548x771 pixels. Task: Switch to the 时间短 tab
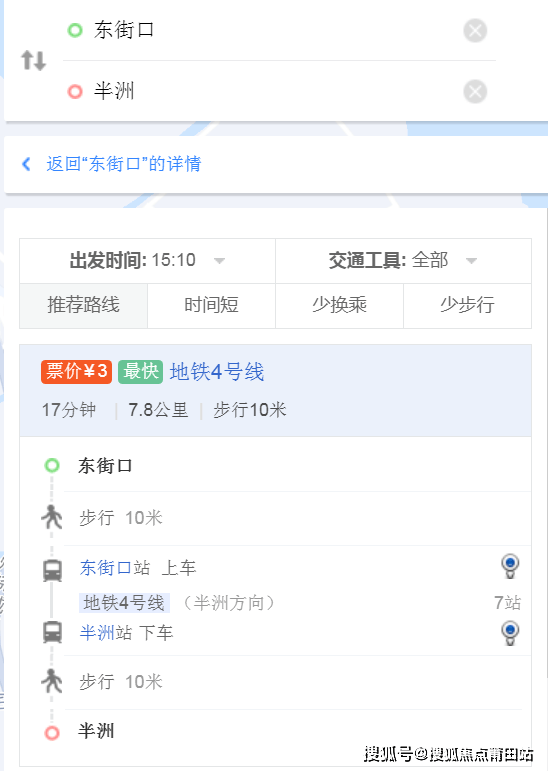(x=212, y=305)
